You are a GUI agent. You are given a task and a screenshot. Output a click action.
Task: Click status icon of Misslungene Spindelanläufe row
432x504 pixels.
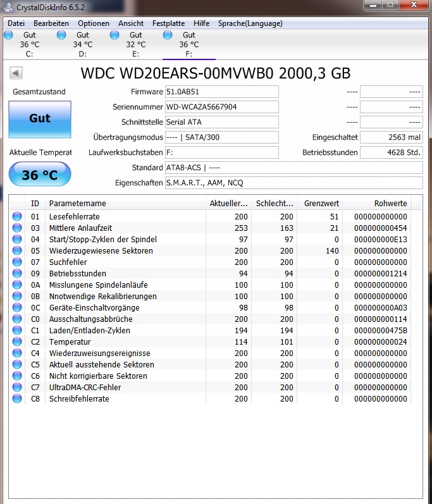tap(17, 285)
